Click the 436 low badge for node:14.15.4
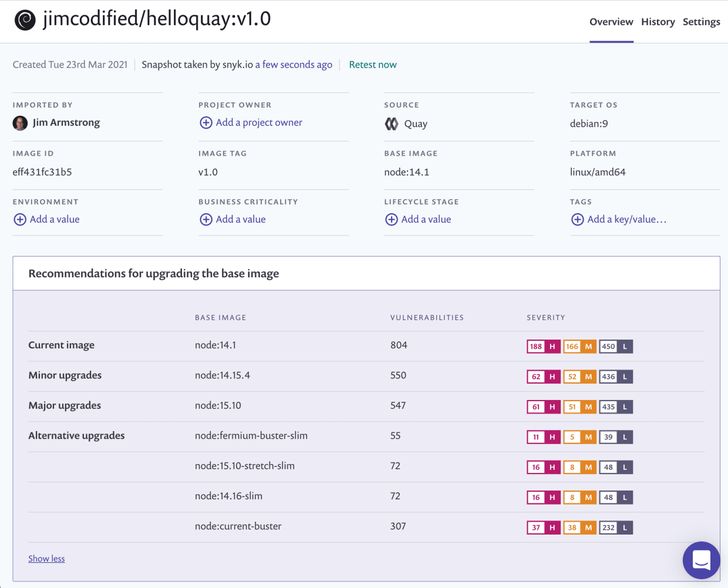This screenshot has height=588, width=728. (x=616, y=377)
